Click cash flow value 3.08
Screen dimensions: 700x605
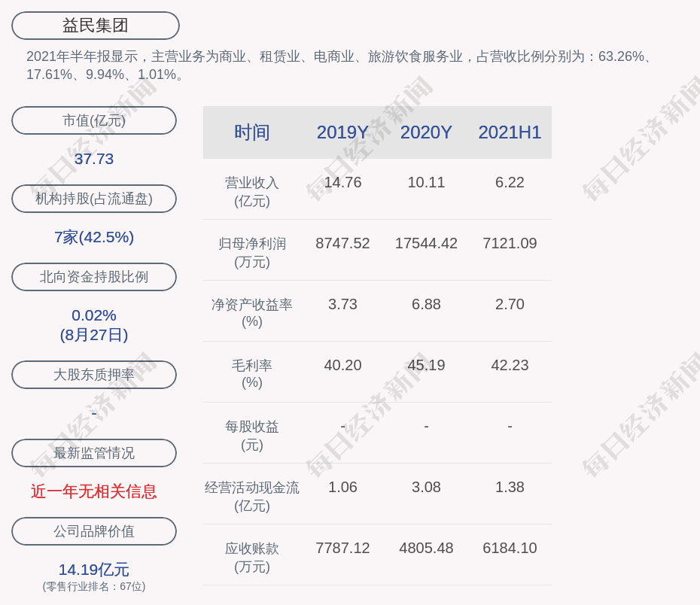coord(426,487)
